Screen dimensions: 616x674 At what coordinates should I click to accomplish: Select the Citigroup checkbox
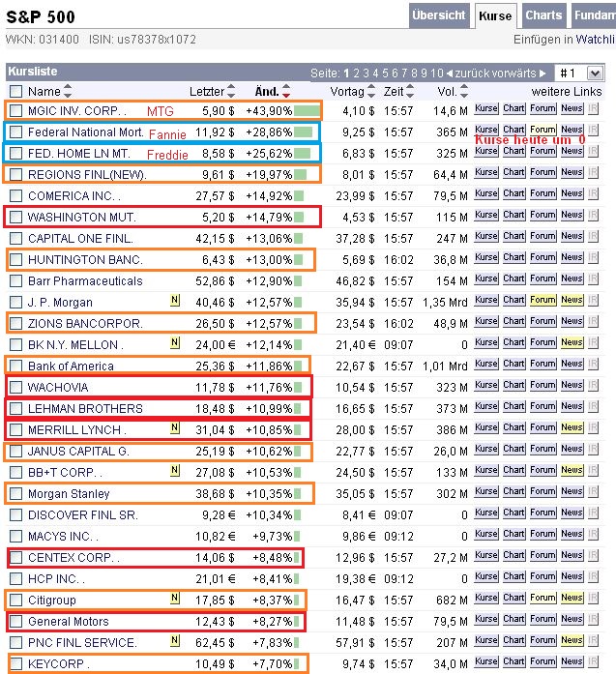[15, 600]
